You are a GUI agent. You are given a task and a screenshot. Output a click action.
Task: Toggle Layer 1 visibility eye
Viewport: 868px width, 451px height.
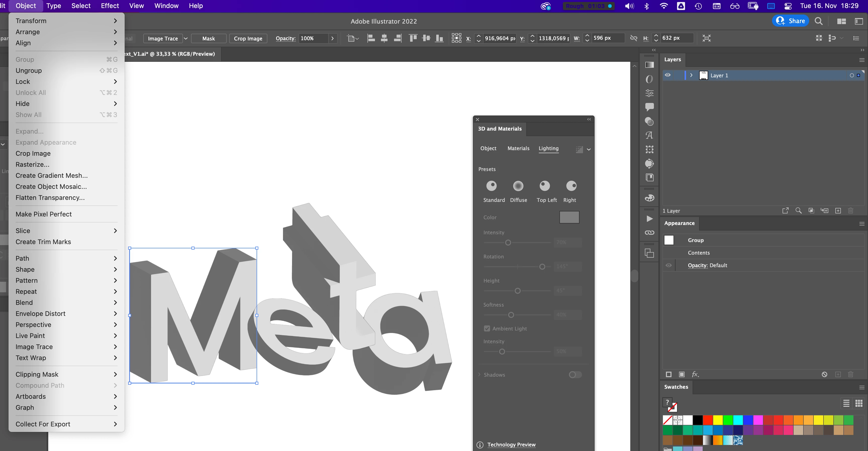point(667,75)
